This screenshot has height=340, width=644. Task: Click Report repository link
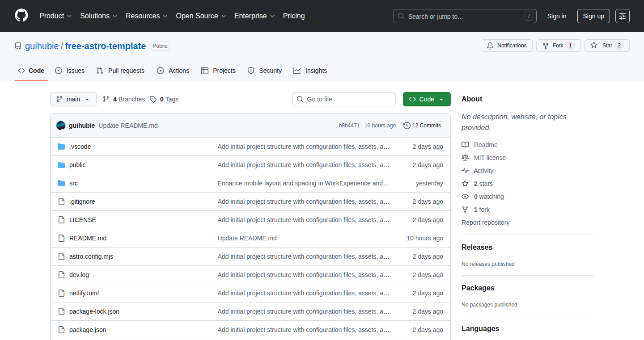click(486, 222)
